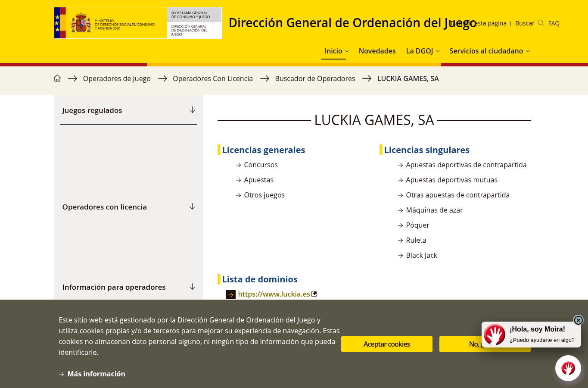Click the arrow icon before luckia.es link
The image size is (588, 388).
point(231,294)
